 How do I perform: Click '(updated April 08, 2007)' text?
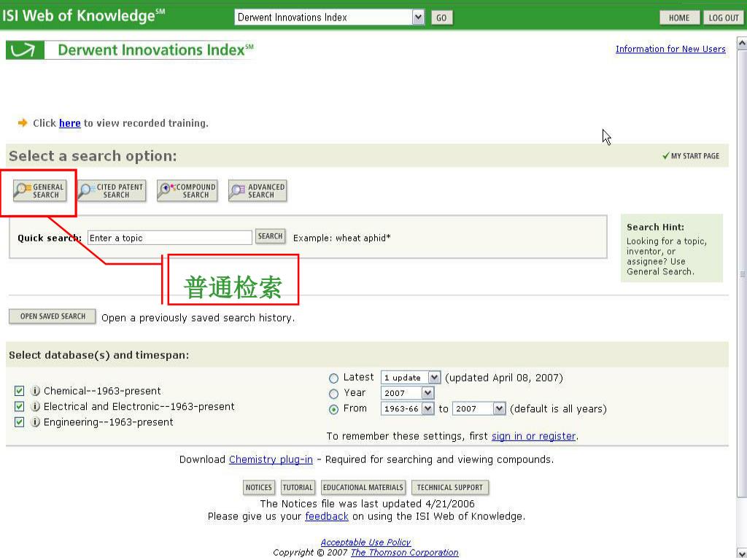503,378
